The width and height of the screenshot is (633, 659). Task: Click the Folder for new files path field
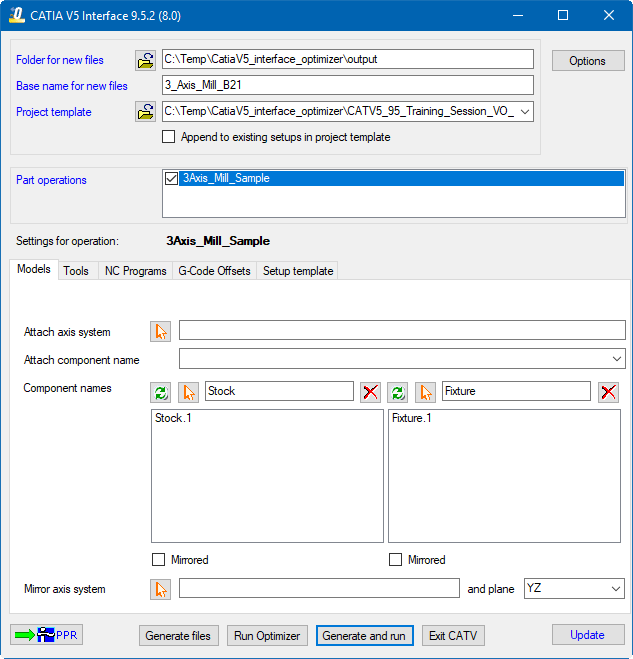[x=348, y=59]
